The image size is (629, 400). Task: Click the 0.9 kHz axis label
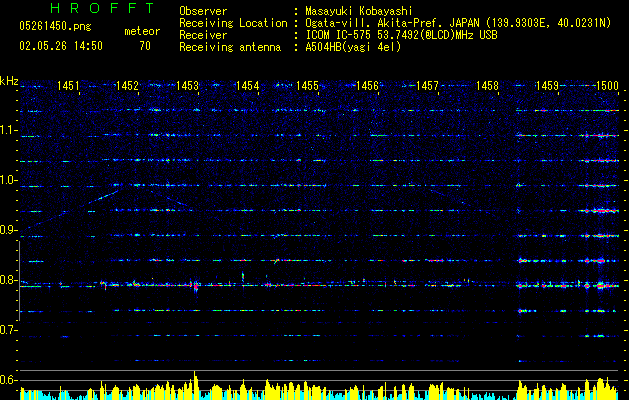[9, 230]
